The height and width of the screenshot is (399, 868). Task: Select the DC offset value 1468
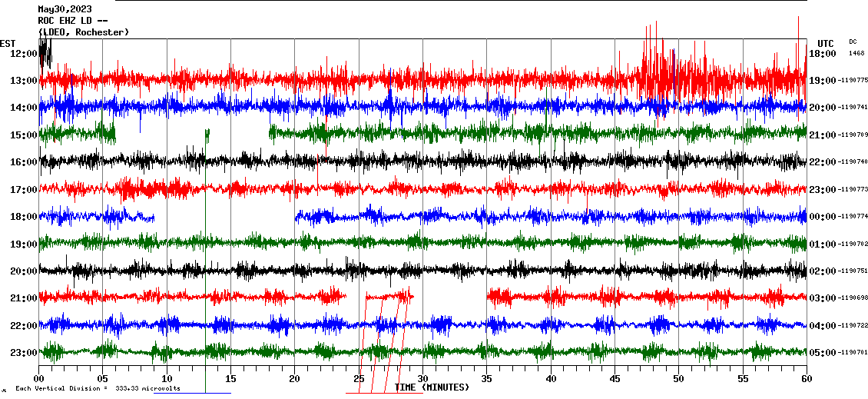point(856,54)
